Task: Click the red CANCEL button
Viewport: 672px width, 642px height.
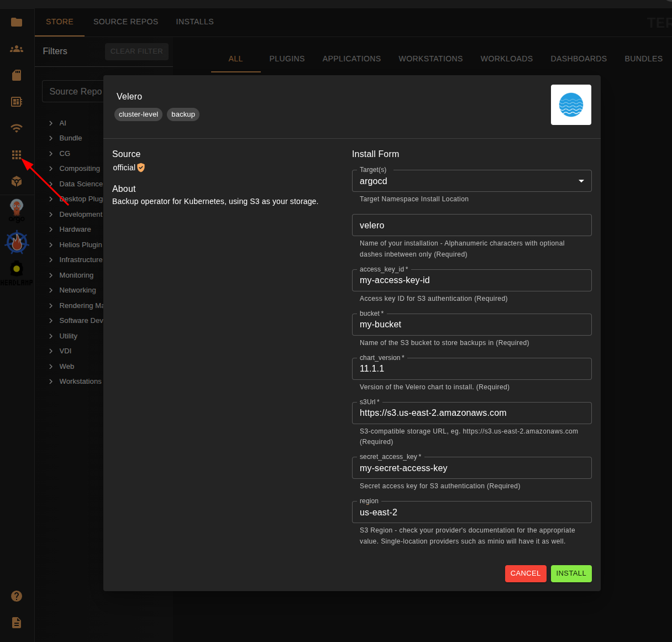Action: (525, 573)
